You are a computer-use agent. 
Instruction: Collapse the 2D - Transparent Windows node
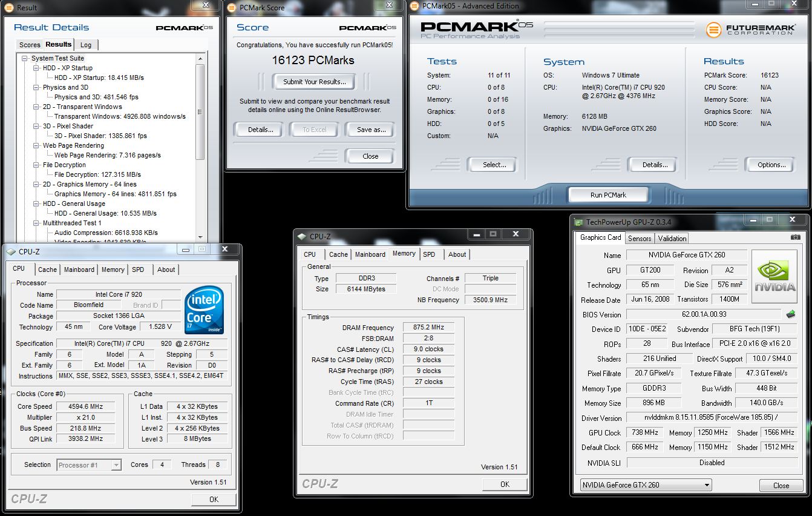click(36, 107)
